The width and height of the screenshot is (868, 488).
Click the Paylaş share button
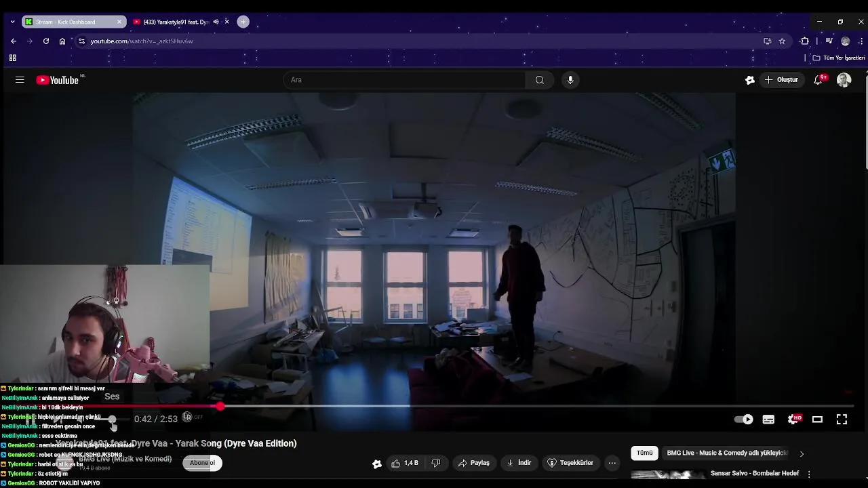[x=473, y=463]
